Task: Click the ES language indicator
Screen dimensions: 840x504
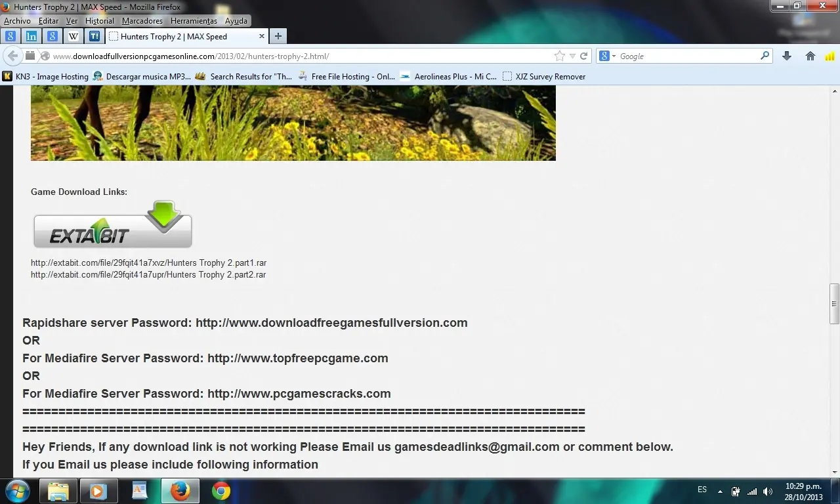Action: (702, 490)
